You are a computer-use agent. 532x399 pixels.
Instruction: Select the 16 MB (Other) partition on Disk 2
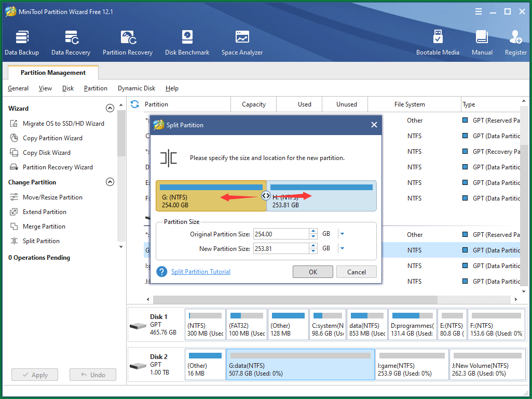click(x=205, y=364)
